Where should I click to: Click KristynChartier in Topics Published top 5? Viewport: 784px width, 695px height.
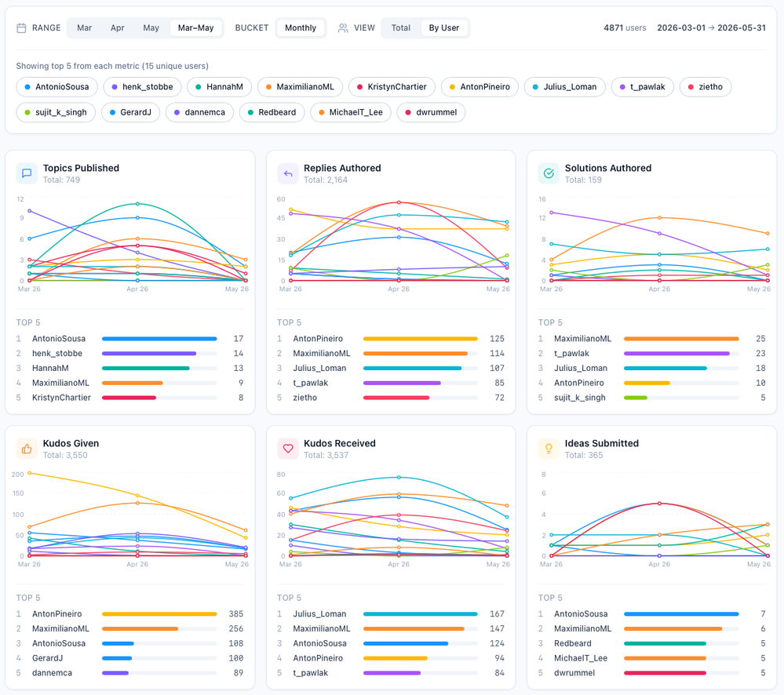click(x=61, y=398)
